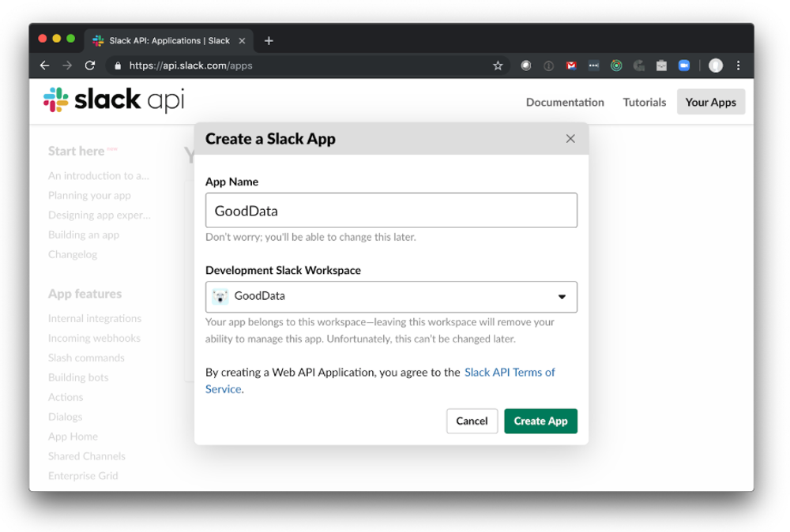Open Building an app sidebar link
This screenshot has height=532, width=790.
84,234
